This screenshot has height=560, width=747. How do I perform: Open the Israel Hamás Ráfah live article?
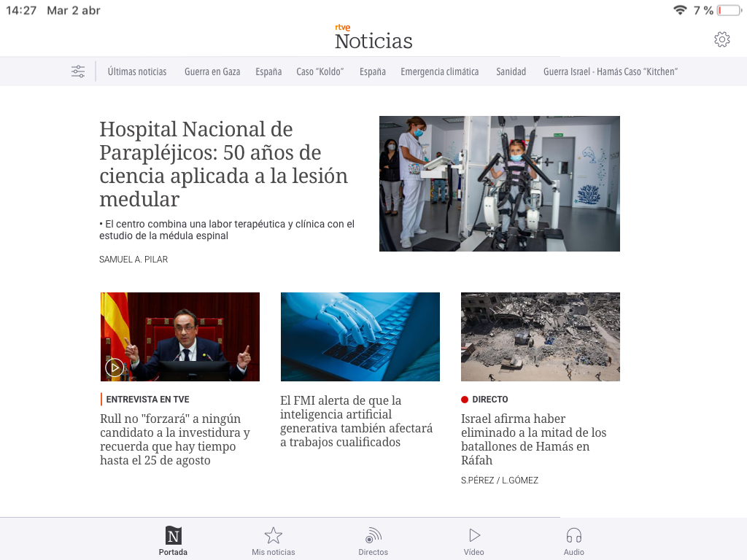pos(533,439)
